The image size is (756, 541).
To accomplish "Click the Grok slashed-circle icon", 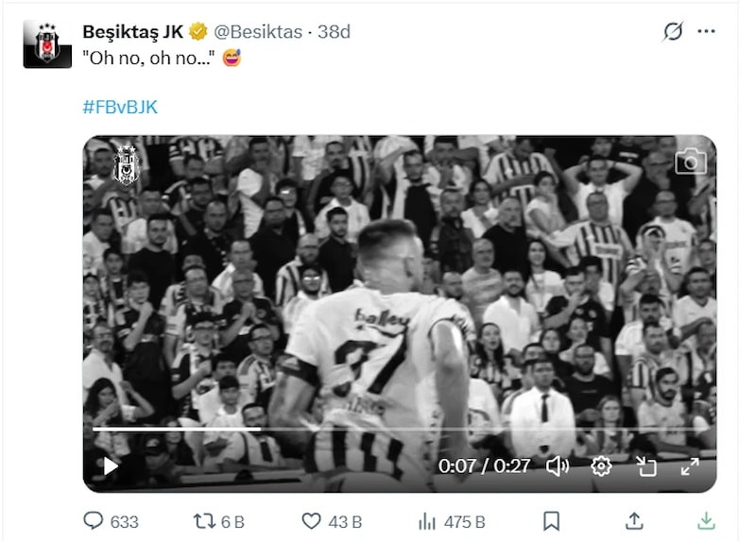I will (x=673, y=31).
